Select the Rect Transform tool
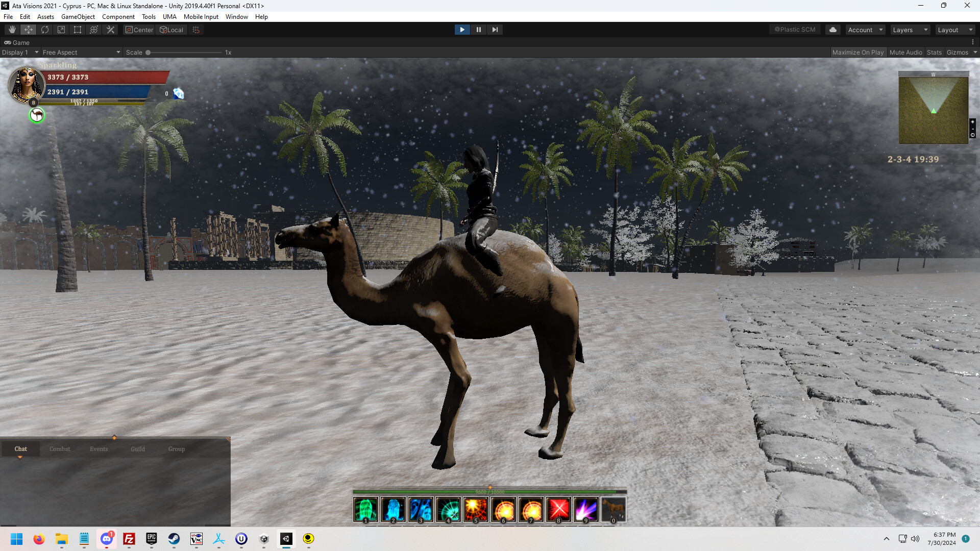Viewport: 980px width, 551px height. pyautogui.click(x=78, y=30)
